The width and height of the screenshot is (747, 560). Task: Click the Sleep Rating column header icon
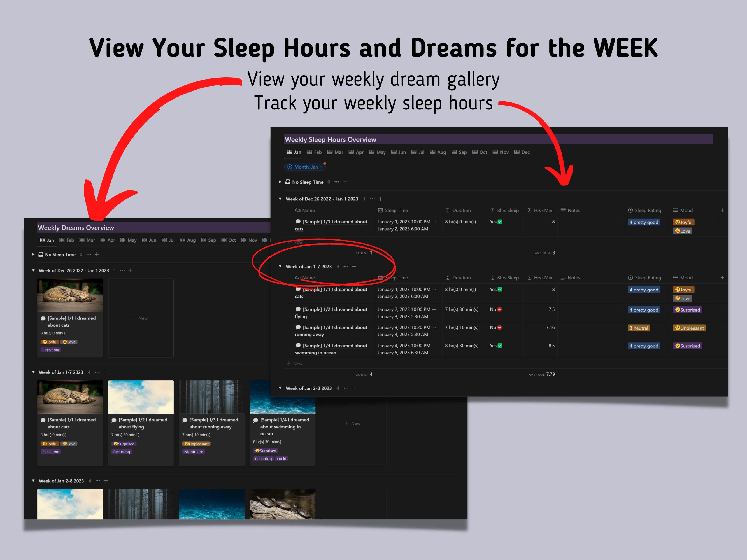pyautogui.click(x=630, y=210)
